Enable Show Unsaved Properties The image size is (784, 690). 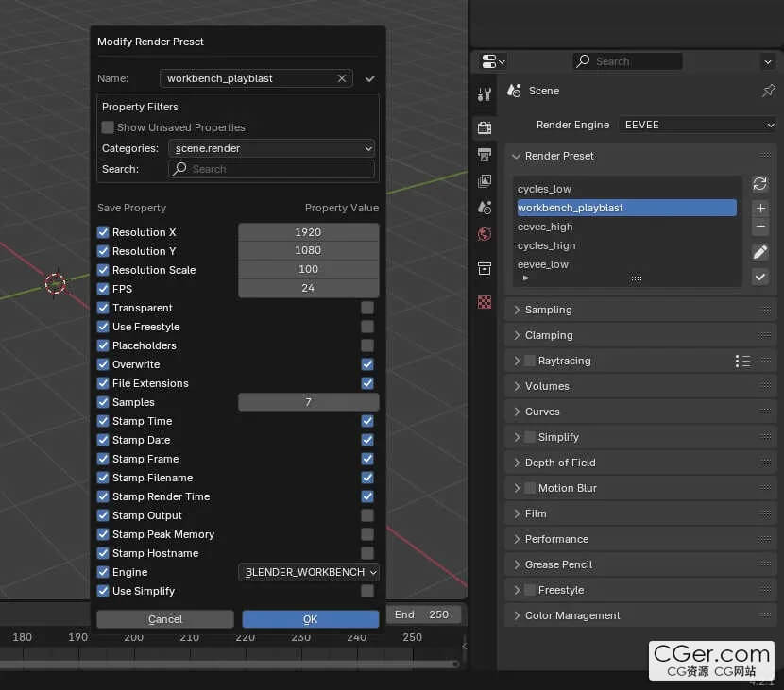tap(108, 127)
